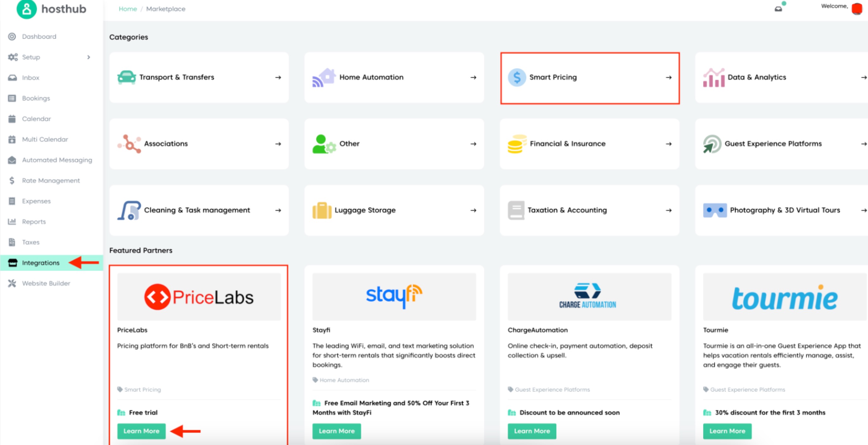The width and height of the screenshot is (868, 445).
Task: Click the hosthub logo icon
Action: 27,9
